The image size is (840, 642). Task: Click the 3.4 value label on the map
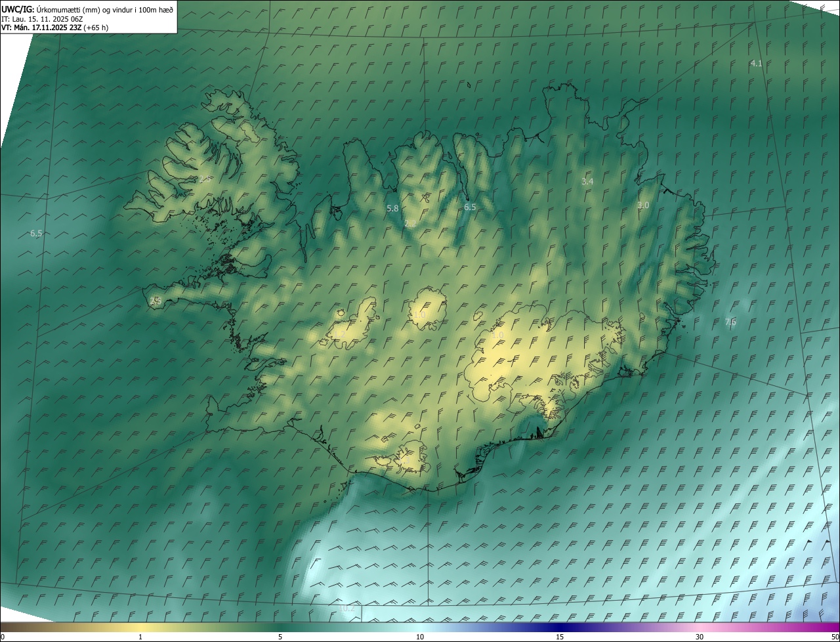[587, 181]
